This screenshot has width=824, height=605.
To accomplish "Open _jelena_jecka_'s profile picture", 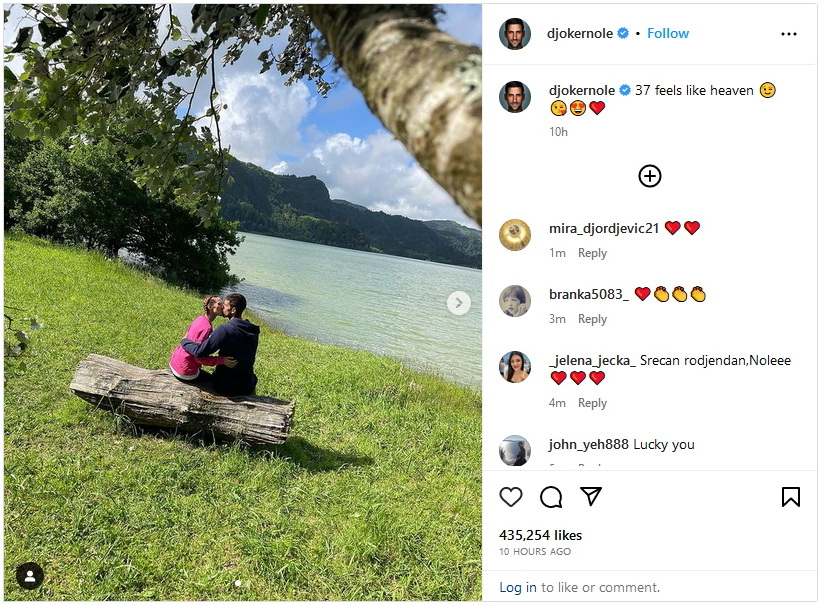I will 514,367.
